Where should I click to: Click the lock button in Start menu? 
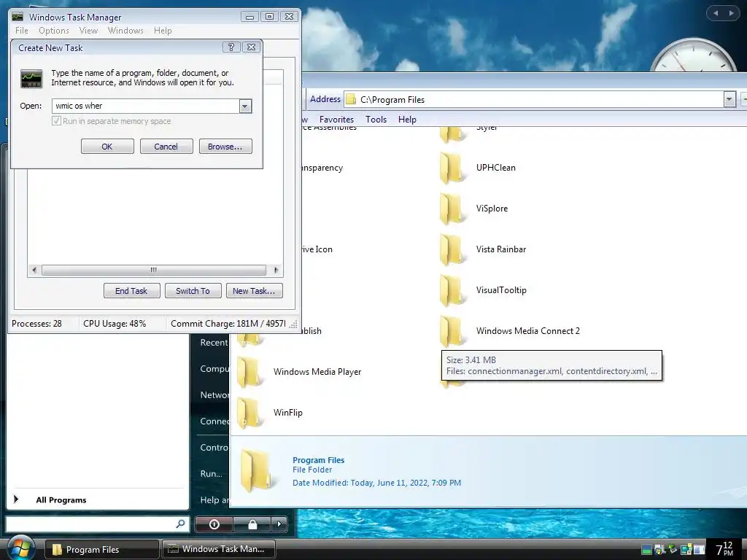(252, 524)
